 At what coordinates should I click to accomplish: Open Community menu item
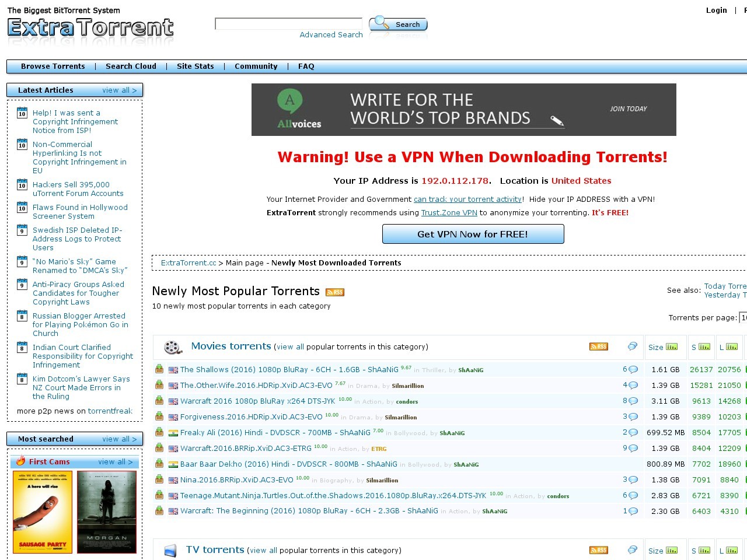tap(256, 66)
